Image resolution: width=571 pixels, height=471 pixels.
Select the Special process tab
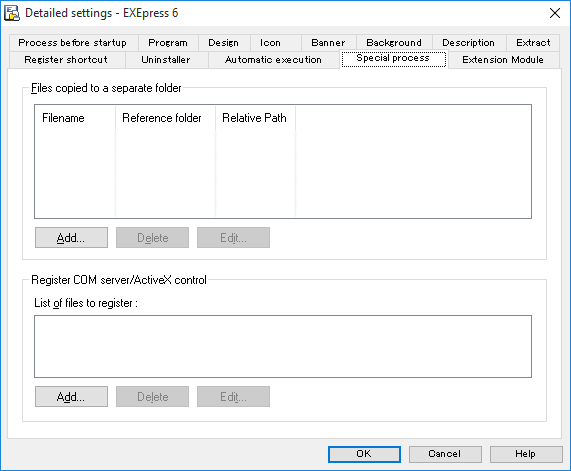[393, 59]
